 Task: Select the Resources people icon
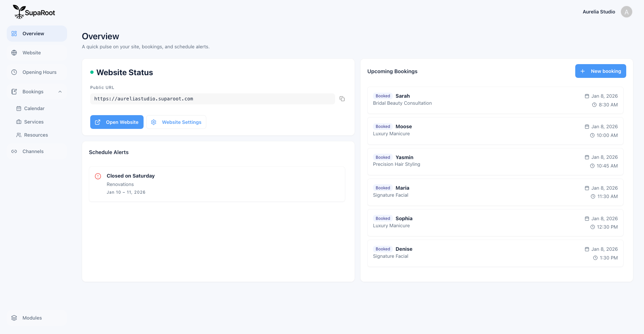pyautogui.click(x=19, y=135)
